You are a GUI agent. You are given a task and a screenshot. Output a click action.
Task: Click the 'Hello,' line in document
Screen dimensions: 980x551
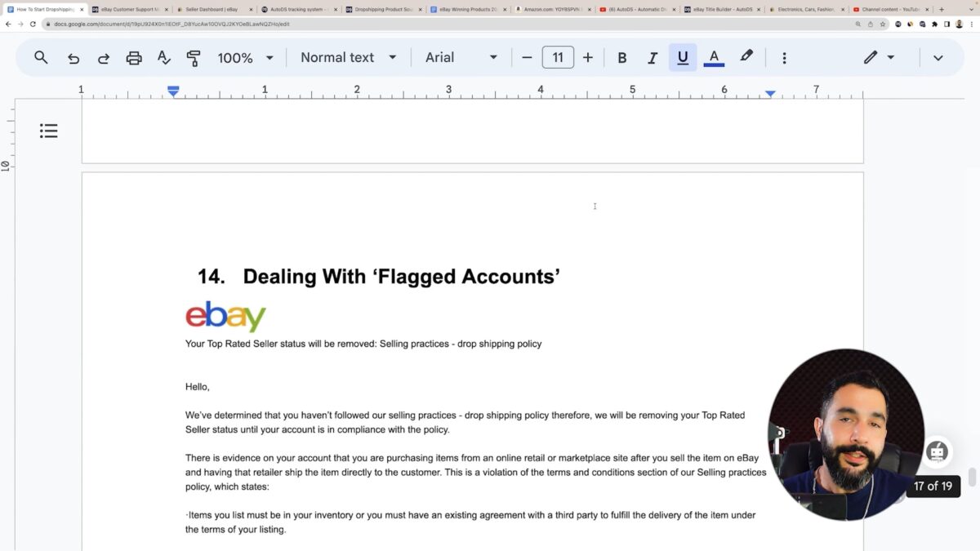(x=198, y=387)
